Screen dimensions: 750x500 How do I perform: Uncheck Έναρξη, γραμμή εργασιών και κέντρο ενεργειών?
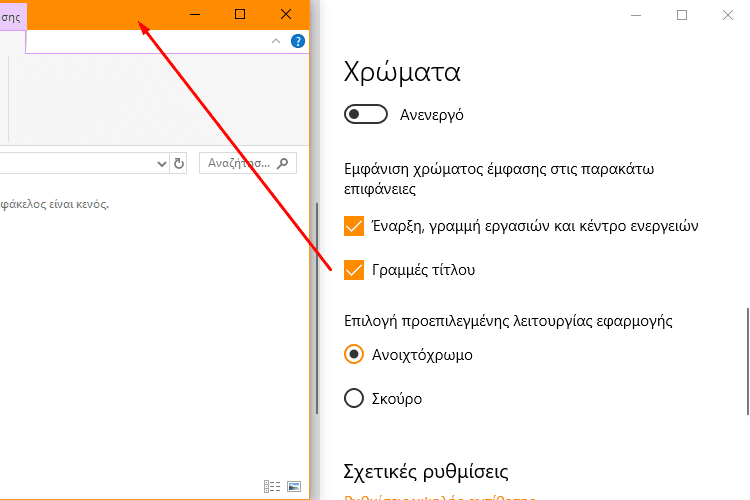pos(354,226)
